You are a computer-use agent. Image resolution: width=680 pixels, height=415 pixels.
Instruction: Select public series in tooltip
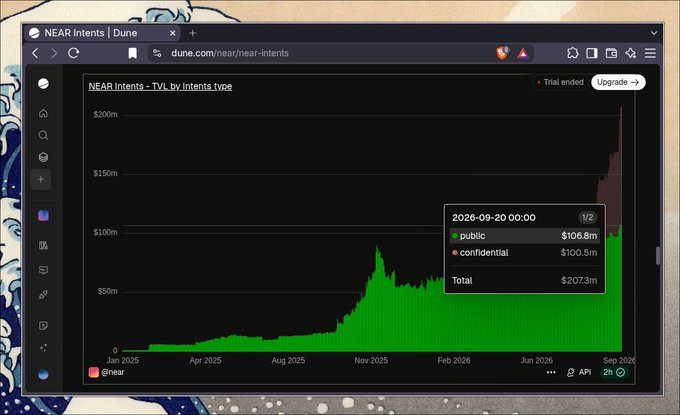525,236
